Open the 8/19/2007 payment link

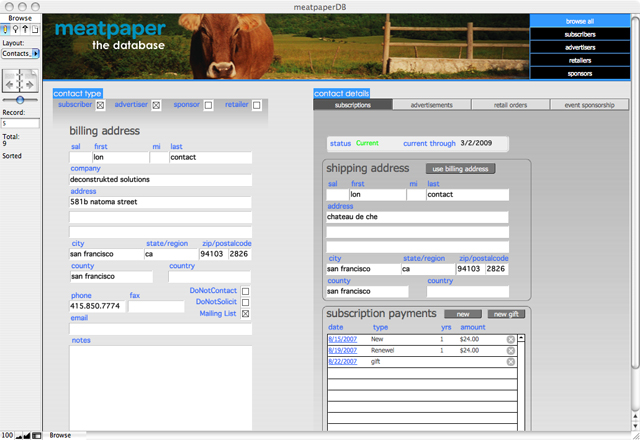pos(342,351)
